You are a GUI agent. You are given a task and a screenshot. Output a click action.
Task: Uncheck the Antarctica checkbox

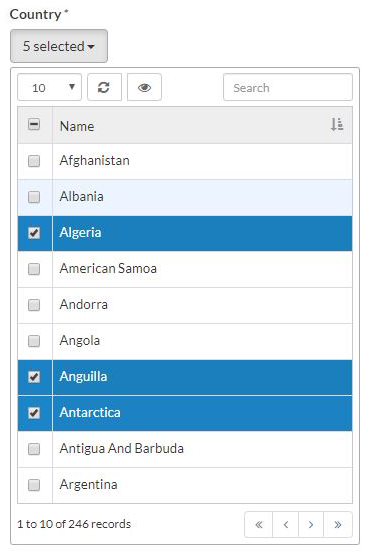tap(34, 413)
